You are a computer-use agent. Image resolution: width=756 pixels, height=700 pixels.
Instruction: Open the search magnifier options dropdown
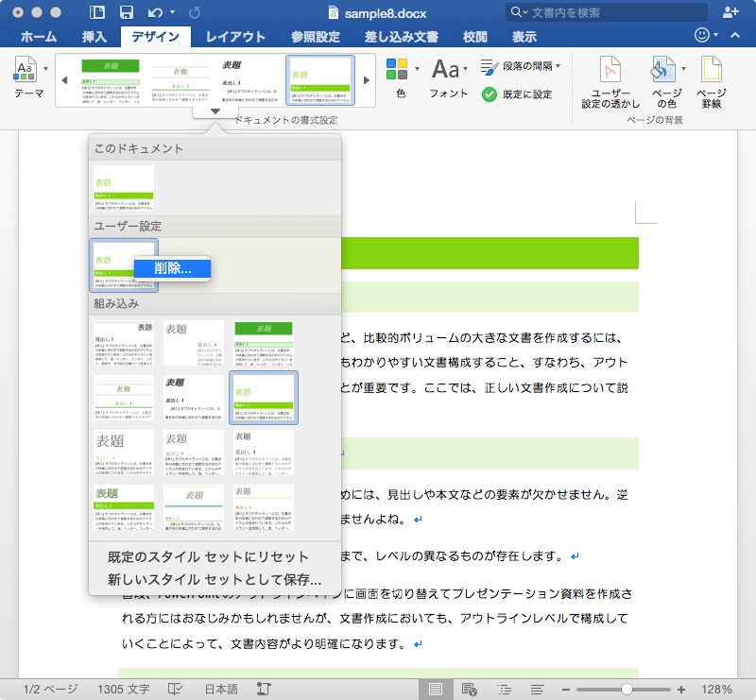tap(519, 12)
